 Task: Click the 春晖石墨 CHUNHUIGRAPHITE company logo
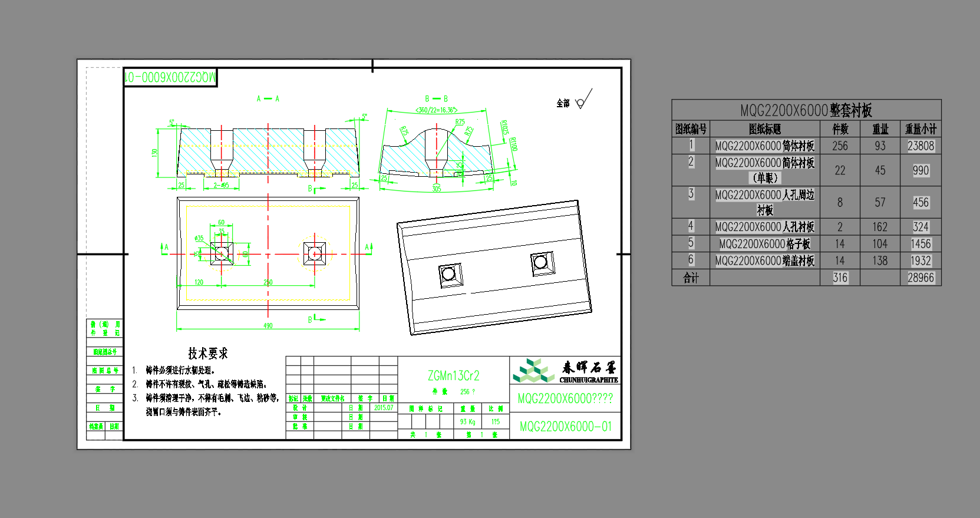(x=565, y=371)
